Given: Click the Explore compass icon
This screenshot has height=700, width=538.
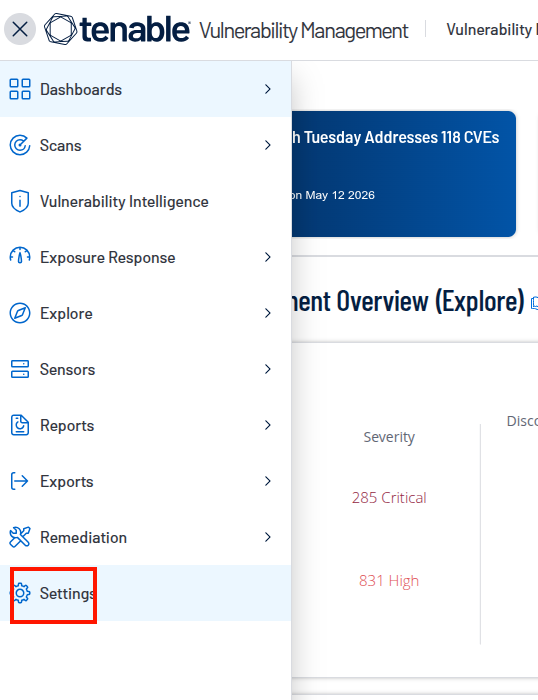Looking at the screenshot, I should (20, 313).
